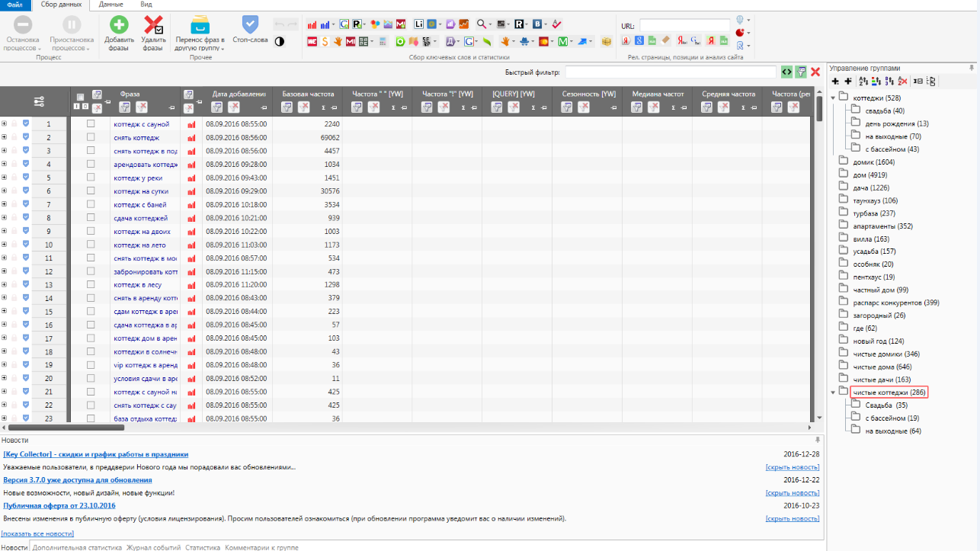The width and height of the screenshot is (980, 551).
Task: Collapse the чистые коттеджи (286) group
Action: coord(833,392)
